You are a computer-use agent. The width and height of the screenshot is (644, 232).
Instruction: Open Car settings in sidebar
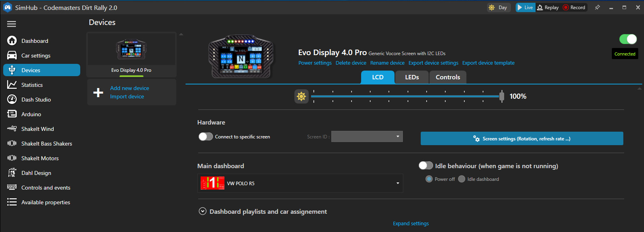[x=42, y=56]
